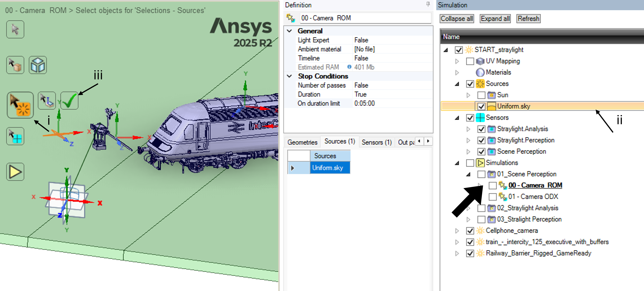
Task: Click the Cellphone_camera component icon
Action: (x=480, y=230)
